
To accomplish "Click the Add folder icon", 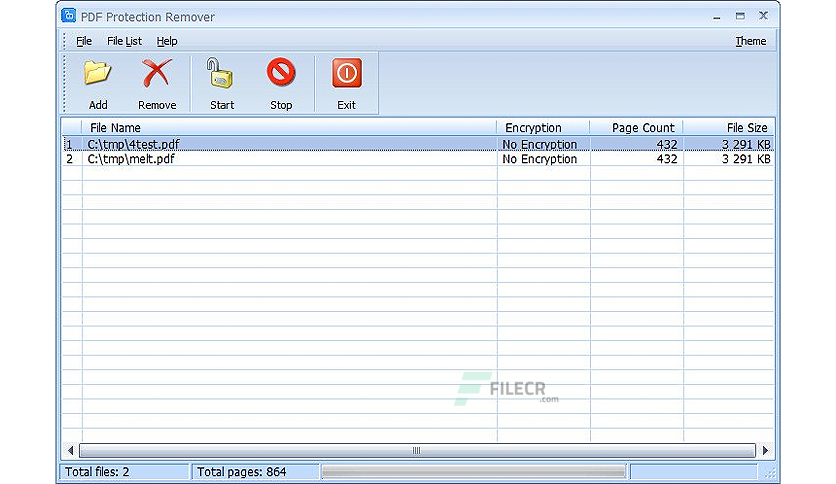I will coord(98,74).
